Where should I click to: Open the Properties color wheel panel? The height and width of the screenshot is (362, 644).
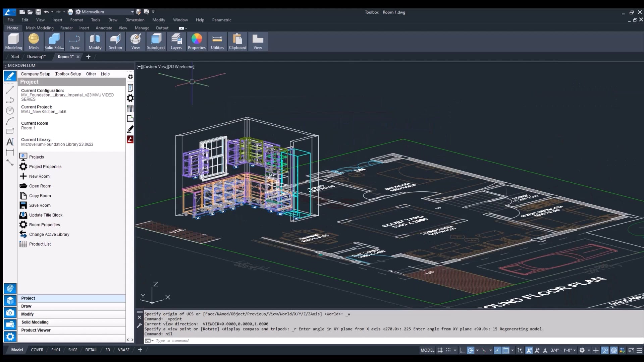click(197, 42)
